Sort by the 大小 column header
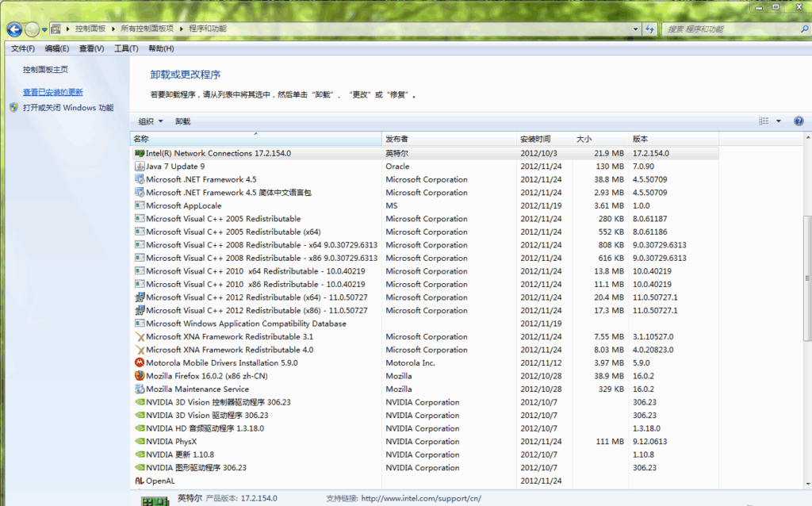812x506 pixels. (x=600, y=139)
